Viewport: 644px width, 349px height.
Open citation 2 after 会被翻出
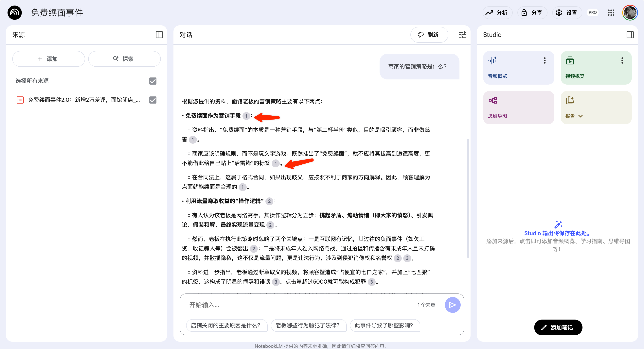point(254,249)
